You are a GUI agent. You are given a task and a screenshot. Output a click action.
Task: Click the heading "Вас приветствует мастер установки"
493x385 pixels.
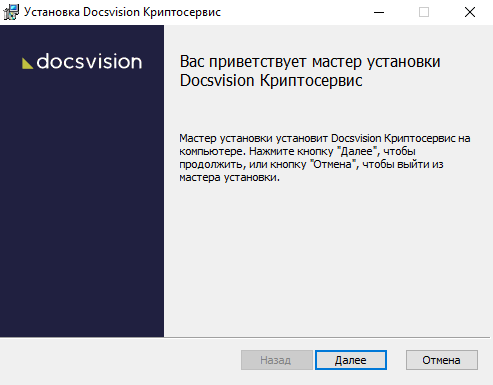point(310,62)
